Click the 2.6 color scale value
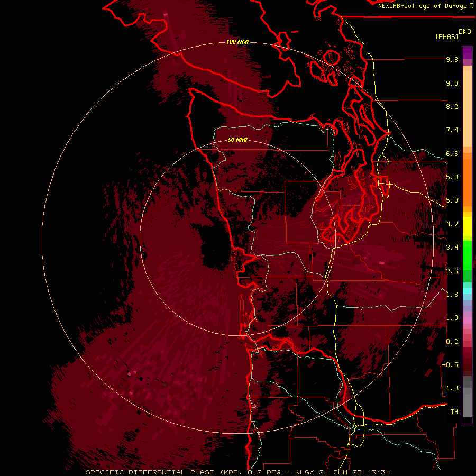This screenshot has width=476, height=476. point(452,271)
